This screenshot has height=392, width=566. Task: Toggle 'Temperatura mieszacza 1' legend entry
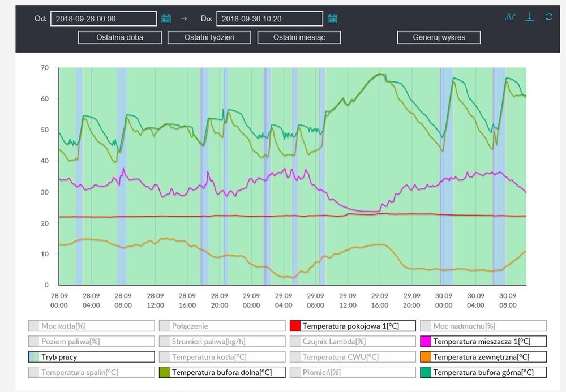pyautogui.click(x=483, y=341)
